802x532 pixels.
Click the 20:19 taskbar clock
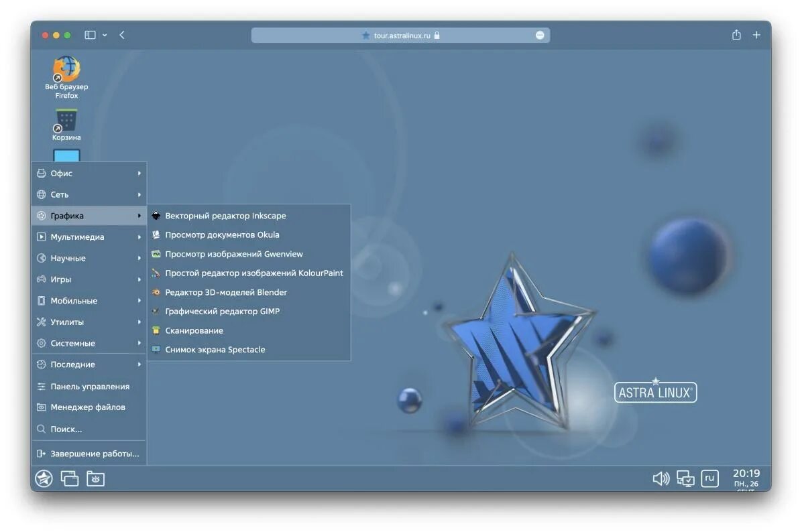(x=746, y=474)
